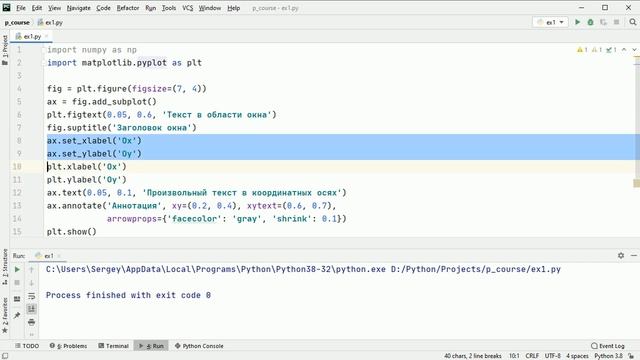Open the TODO tool window

(27, 346)
